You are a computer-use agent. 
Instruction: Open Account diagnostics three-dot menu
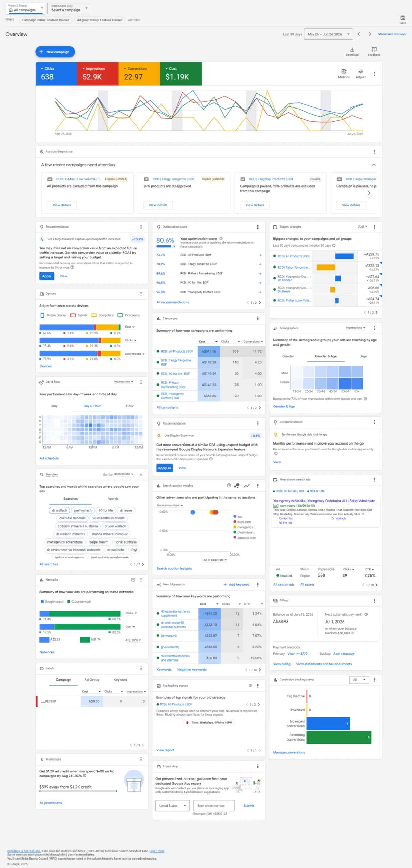tap(374, 152)
